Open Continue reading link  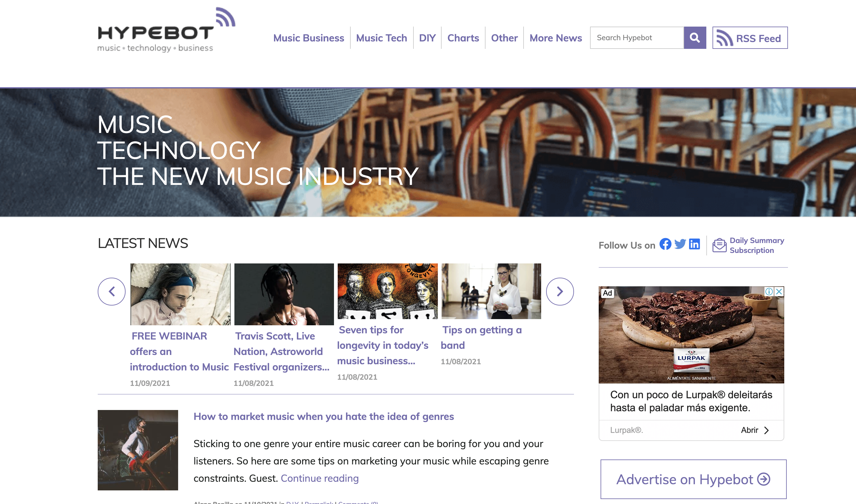[x=319, y=478]
